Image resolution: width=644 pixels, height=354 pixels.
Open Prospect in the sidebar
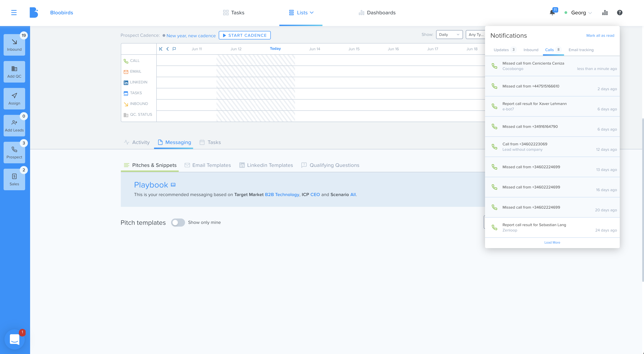[14, 153]
